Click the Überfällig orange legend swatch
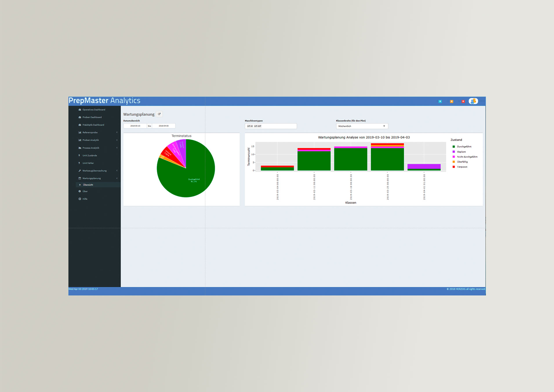Image resolution: width=554 pixels, height=392 pixels. 454,162
